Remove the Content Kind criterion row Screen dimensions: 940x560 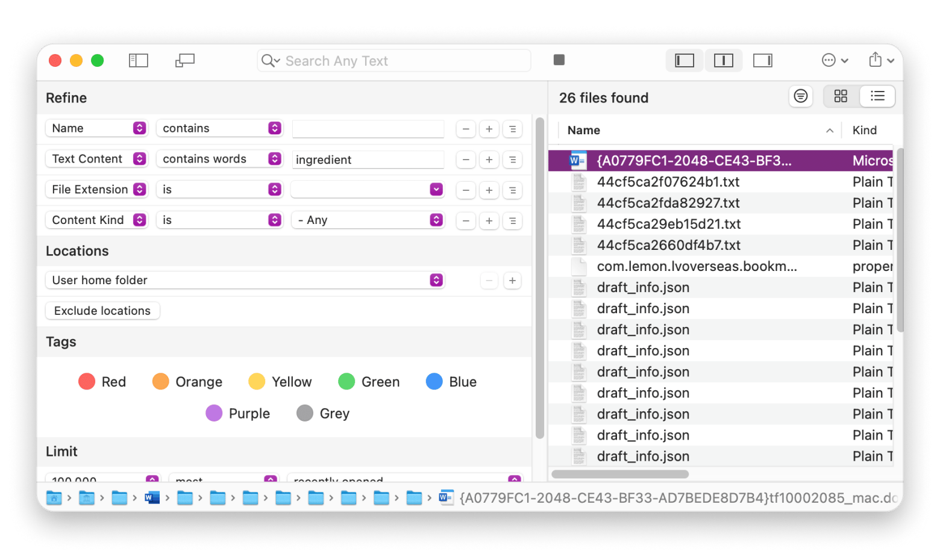pyautogui.click(x=466, y=220)
